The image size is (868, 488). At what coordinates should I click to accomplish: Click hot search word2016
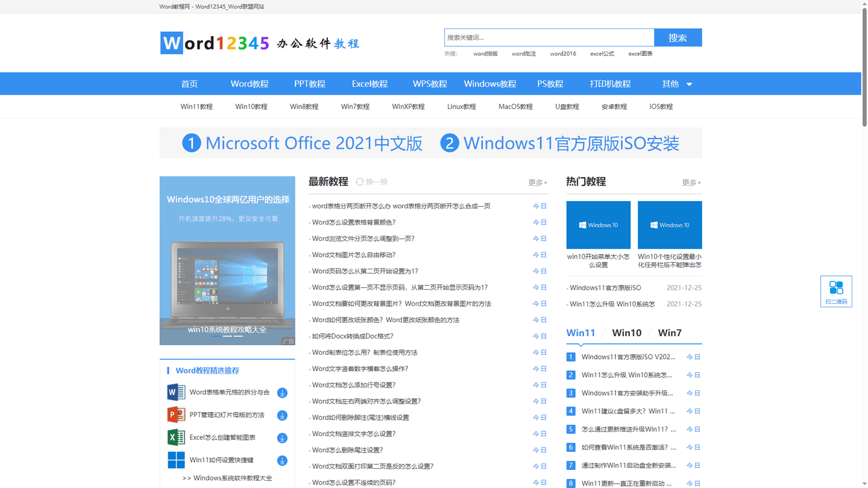[x=563, y=54]
